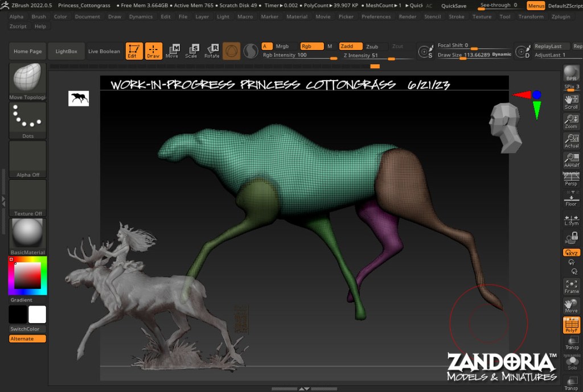Select the Scale gizmo tool

(x=191, y=51)
